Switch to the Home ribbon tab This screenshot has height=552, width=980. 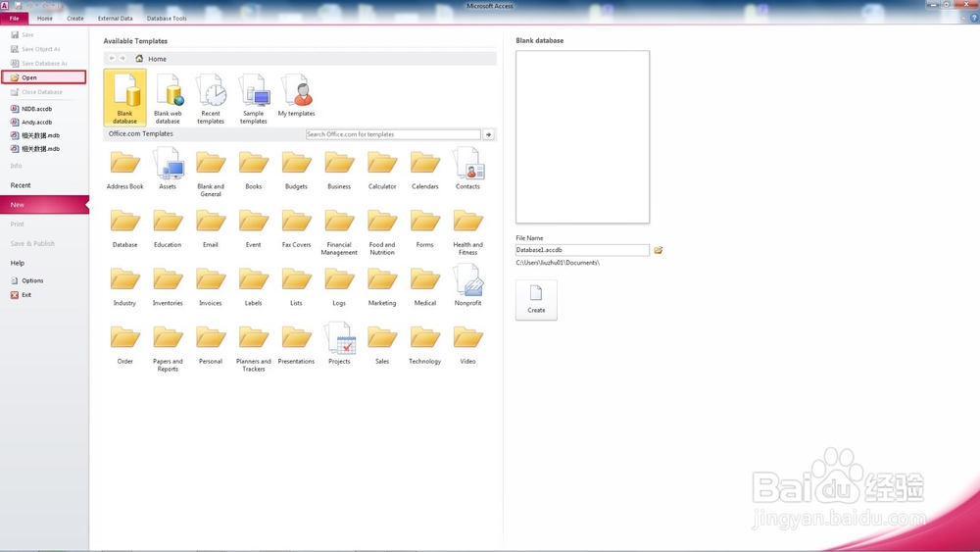point(45,19)
